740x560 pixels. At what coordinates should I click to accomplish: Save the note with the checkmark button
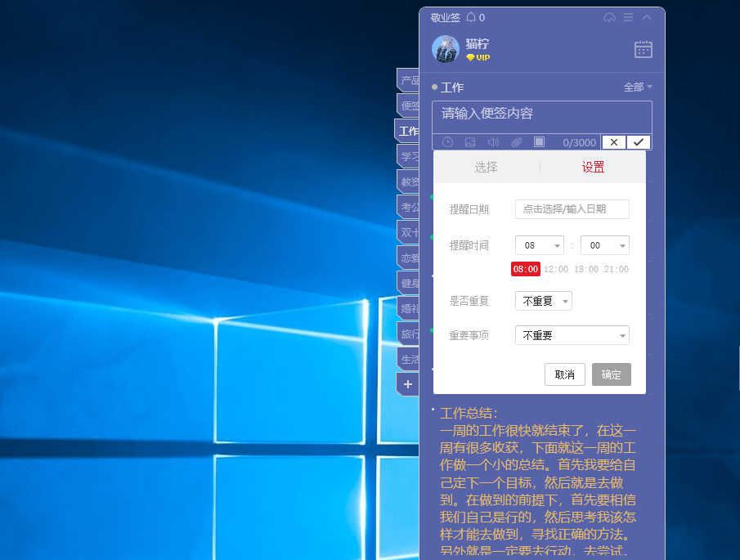[x=639, y=142]
